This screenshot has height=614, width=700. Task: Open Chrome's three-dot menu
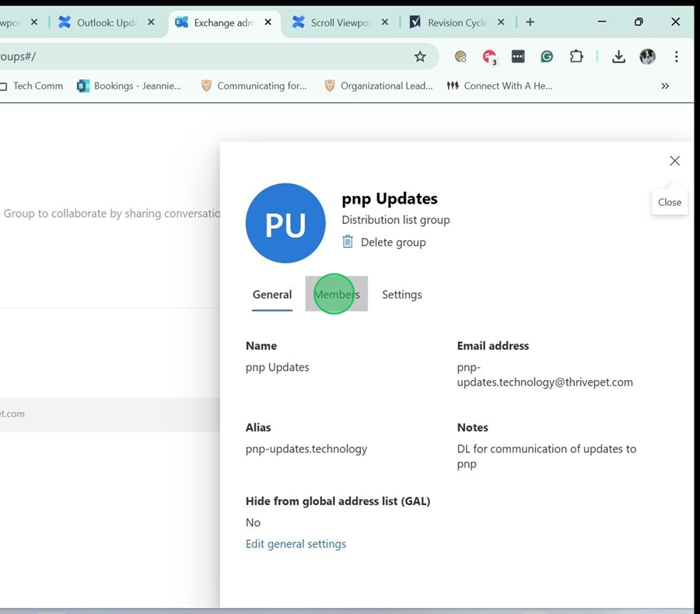click(676, 56)
